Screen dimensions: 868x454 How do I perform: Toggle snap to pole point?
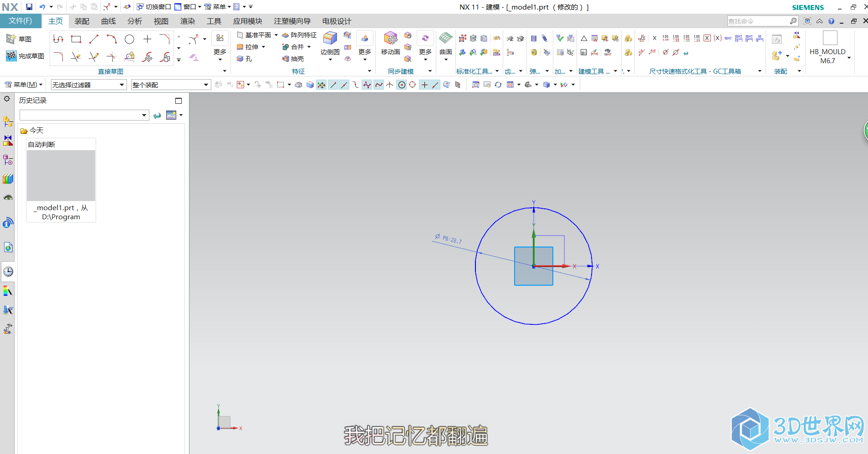coord(367,85)
